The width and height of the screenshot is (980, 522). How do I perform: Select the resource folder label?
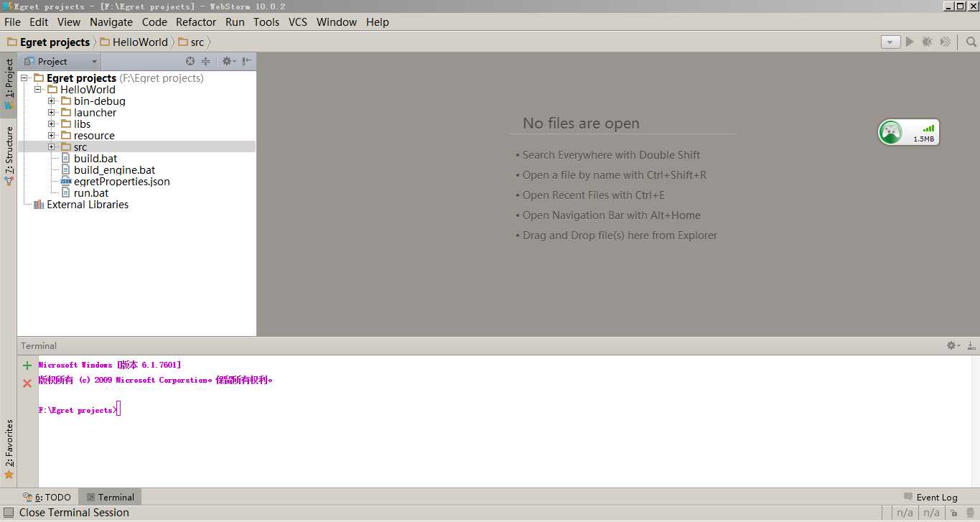(x=94, y=136)
